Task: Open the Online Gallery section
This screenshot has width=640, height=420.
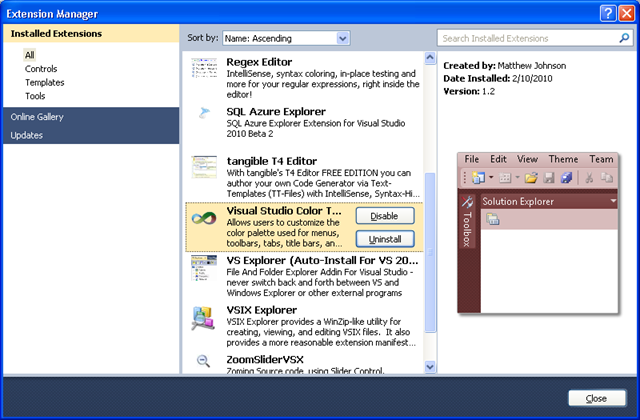Action: coord(91,117)
